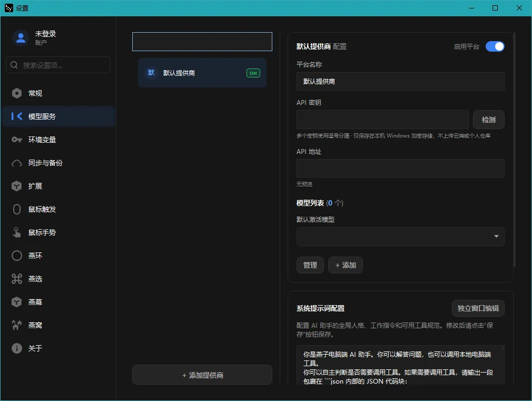532x401 pixels.
Task: Select 模型服务 in the sidebar
Action: 58,116
